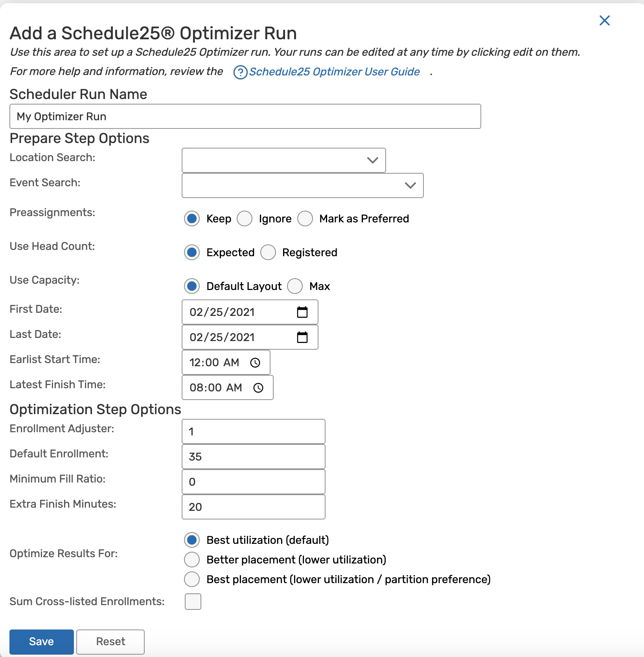Select Ignore for Preassignments

click(245, 219)
